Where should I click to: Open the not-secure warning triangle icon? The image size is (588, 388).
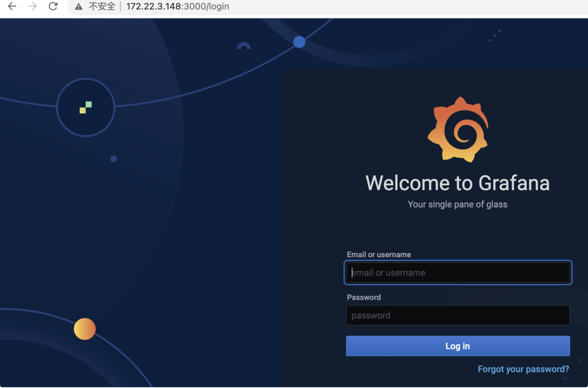[79, 7]
